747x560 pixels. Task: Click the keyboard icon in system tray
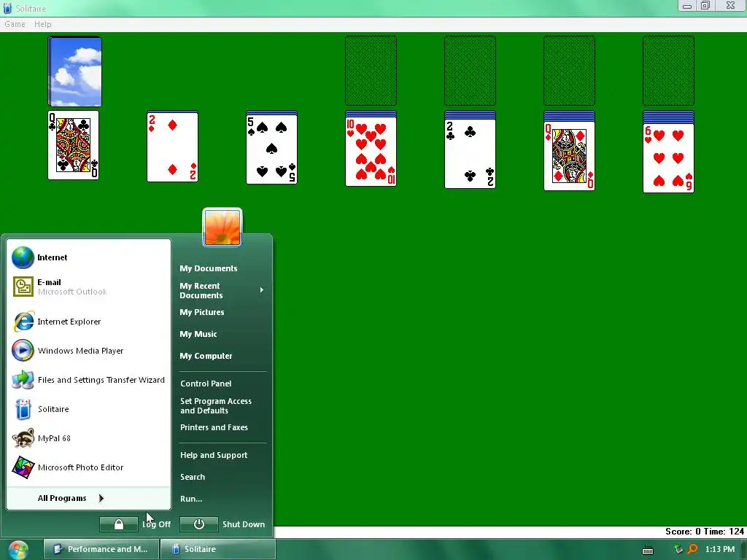pos(648,550)
